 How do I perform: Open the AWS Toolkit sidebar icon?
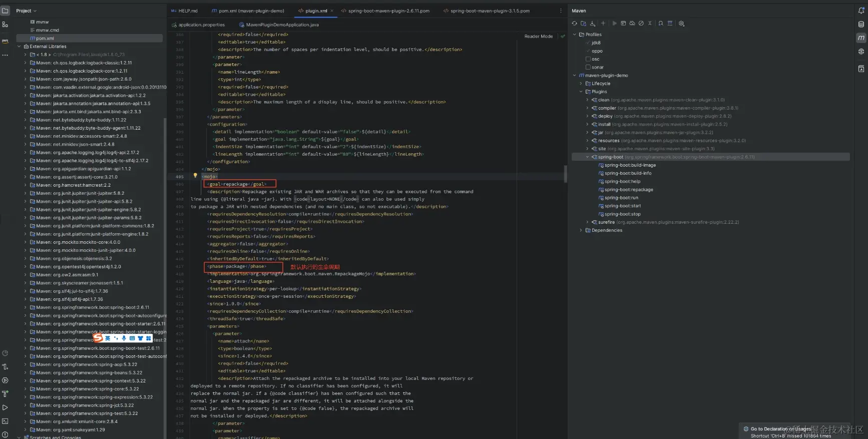5,41
